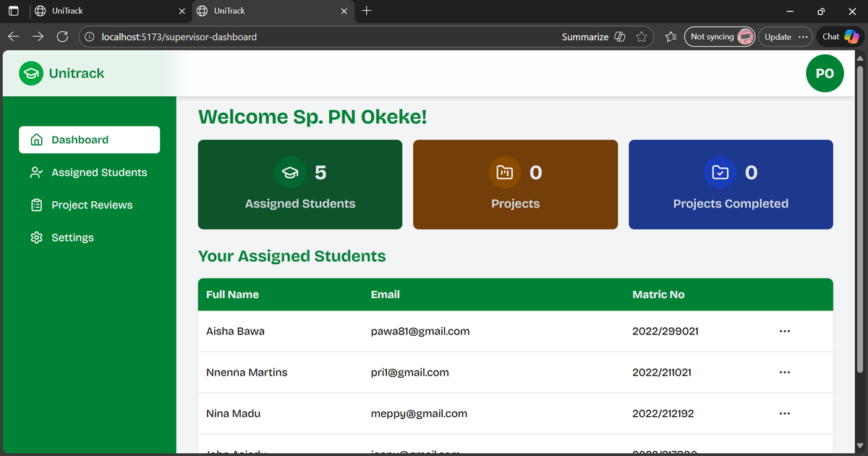Open the Chat Copilot button

[839, 36]
